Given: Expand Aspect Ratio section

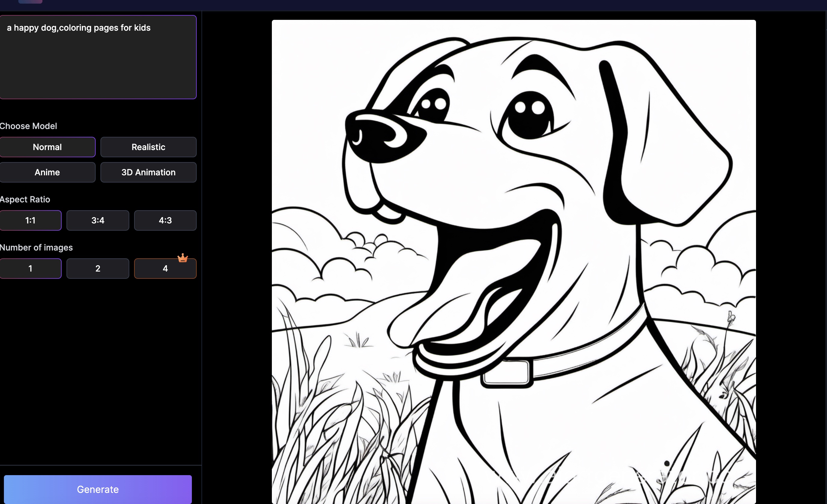Looking at the screenshot, I should 25,199.
